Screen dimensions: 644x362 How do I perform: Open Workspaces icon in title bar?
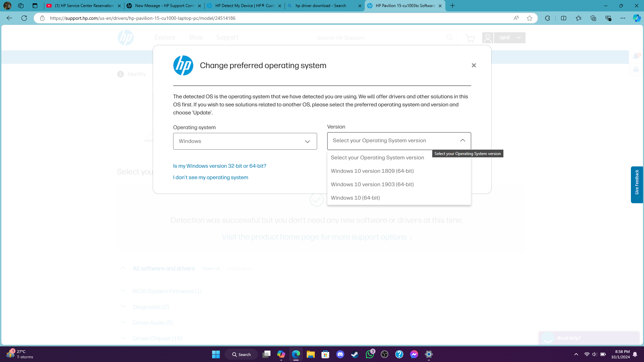21,6
